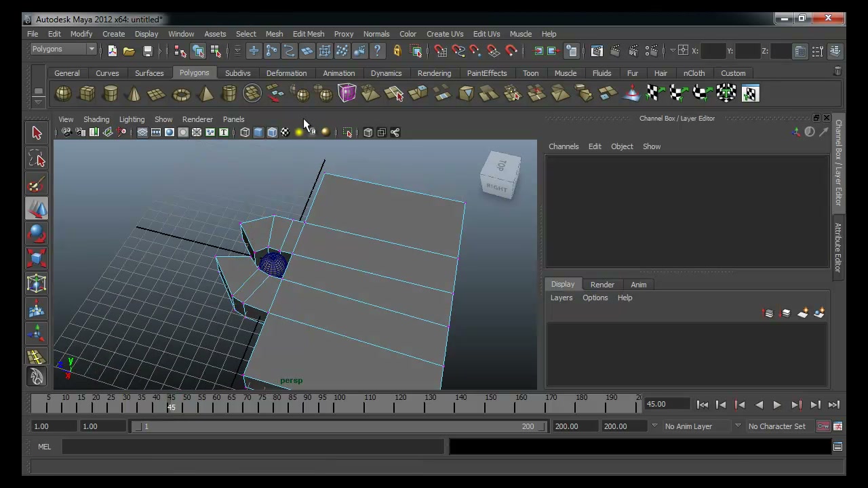The width and height of the screenshot is (868, 488).
Task: Open the Create UVs menu
Action: pos(445,34)
